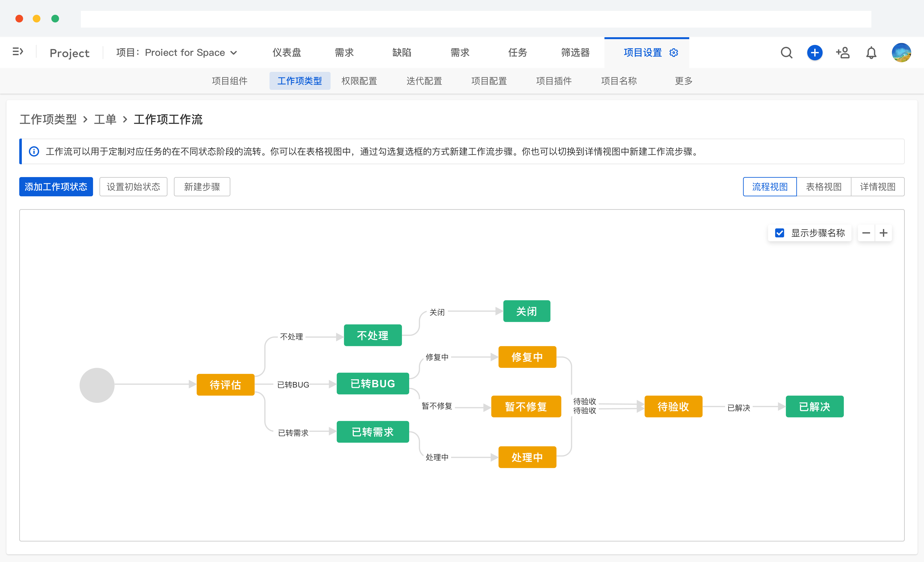Select the 待评估 status node

coord(225,385)
